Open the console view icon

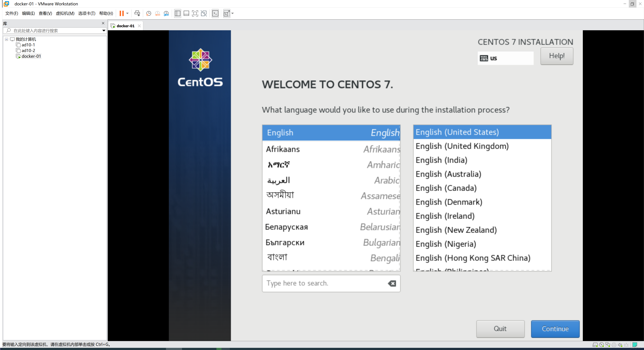215,14
